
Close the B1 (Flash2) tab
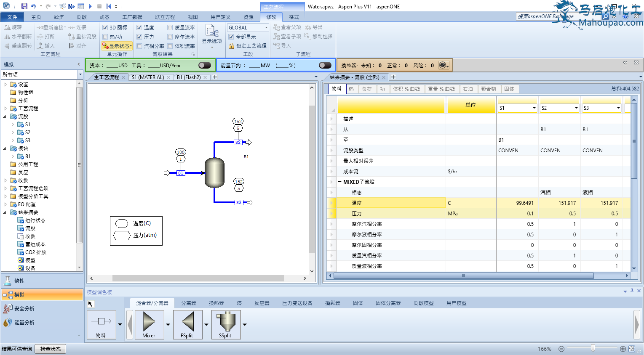[205, 77]
